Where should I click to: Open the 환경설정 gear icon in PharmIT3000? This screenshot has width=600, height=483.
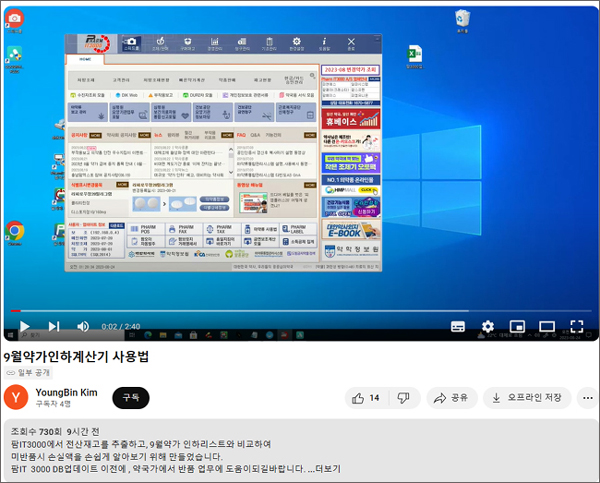click(297, 43)
